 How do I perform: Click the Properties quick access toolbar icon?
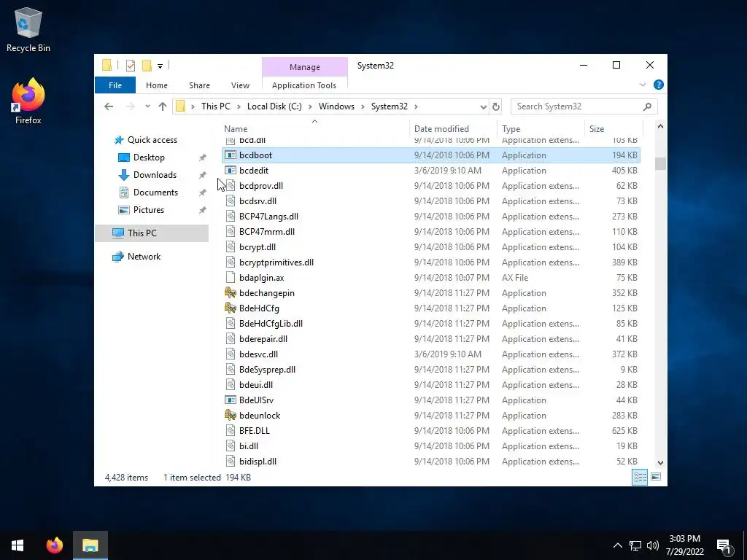131,65
